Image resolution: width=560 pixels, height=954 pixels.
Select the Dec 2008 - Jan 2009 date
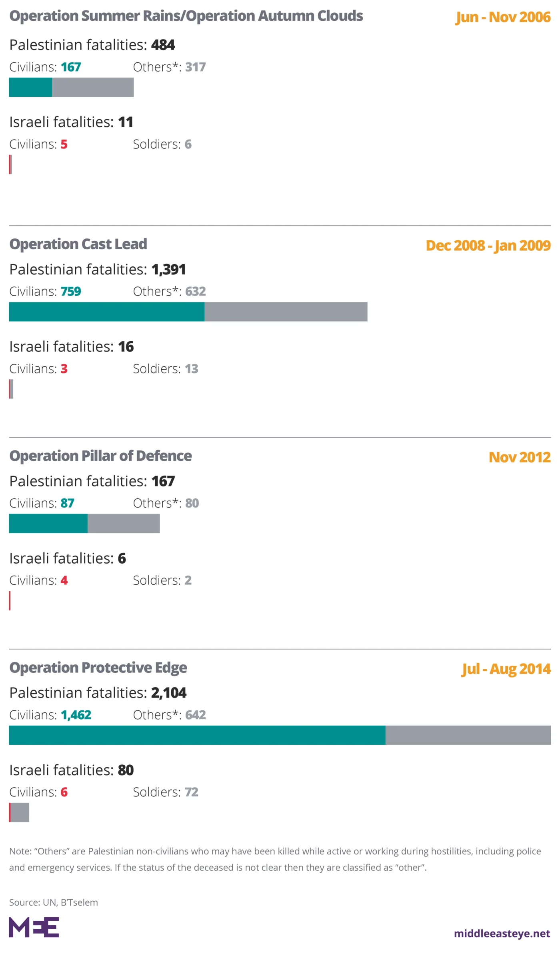point(488,246)
